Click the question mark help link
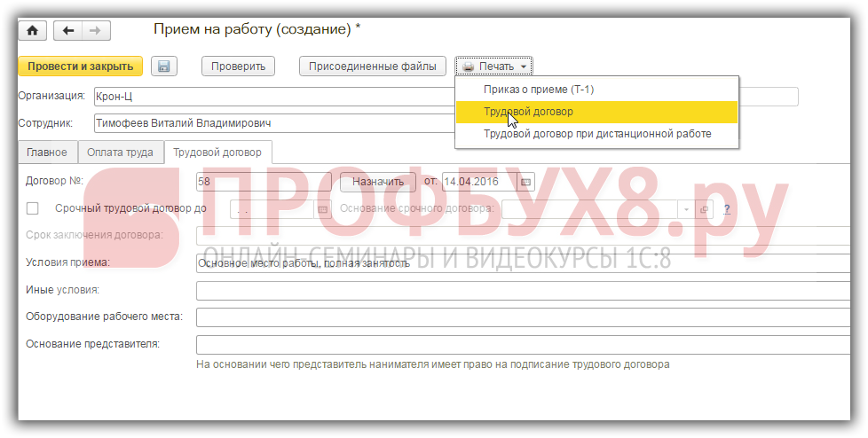This screenshot has height=438, width=868. 726,209
